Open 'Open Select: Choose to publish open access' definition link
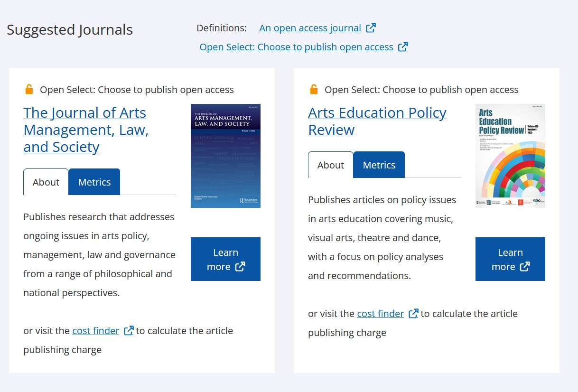Image resolution: width=578 pixels, height=392 pixels. [296, 47]
